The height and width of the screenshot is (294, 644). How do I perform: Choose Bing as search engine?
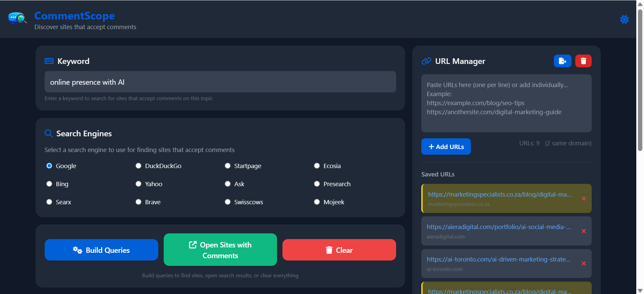(49, 184)
